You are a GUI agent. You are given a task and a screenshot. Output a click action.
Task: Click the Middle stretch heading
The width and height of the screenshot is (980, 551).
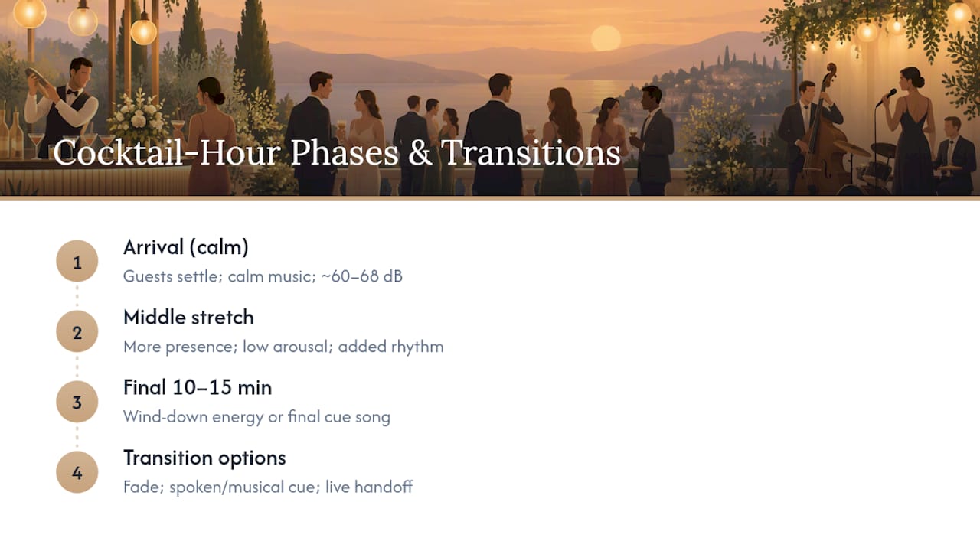click(188, 318)
